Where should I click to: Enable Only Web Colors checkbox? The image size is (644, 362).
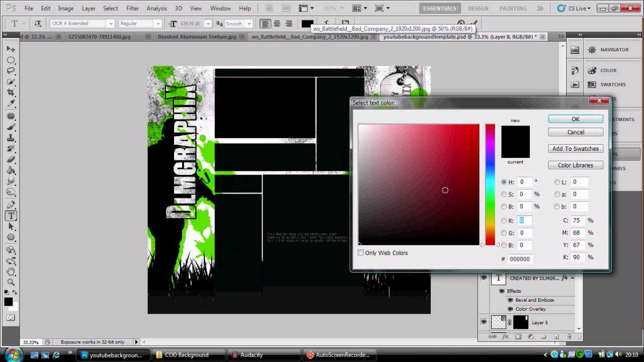coord(361,252)
